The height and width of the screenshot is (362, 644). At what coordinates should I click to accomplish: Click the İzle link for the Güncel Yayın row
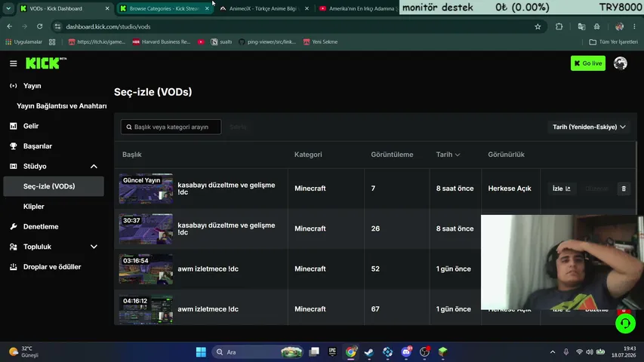click(x=561, y=189)
